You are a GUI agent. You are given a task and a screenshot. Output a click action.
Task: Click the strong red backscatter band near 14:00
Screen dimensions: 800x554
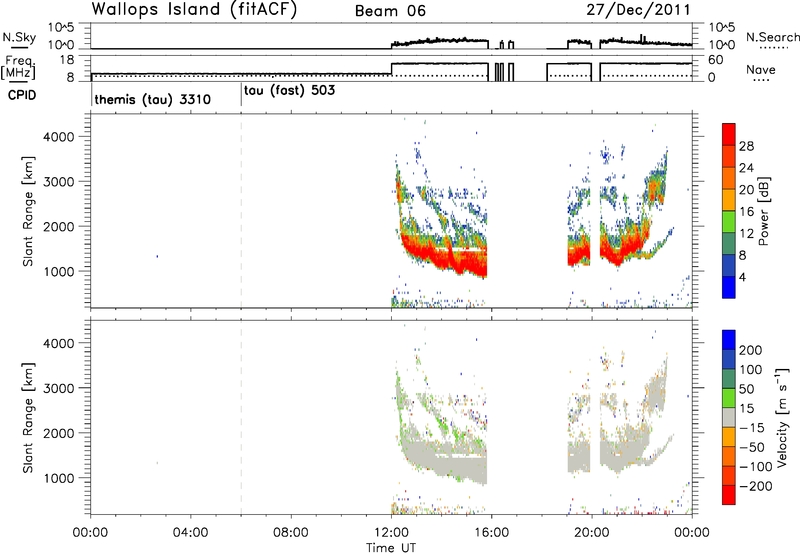(441, 255)
